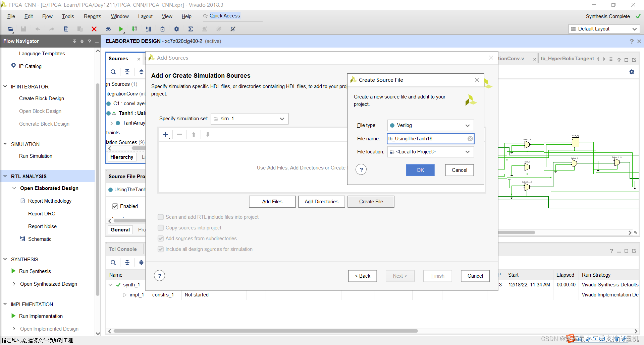Expand all in Sources panel
This screenshot has width=644, height=345.
pyautogui.click(x=141, y=72)
